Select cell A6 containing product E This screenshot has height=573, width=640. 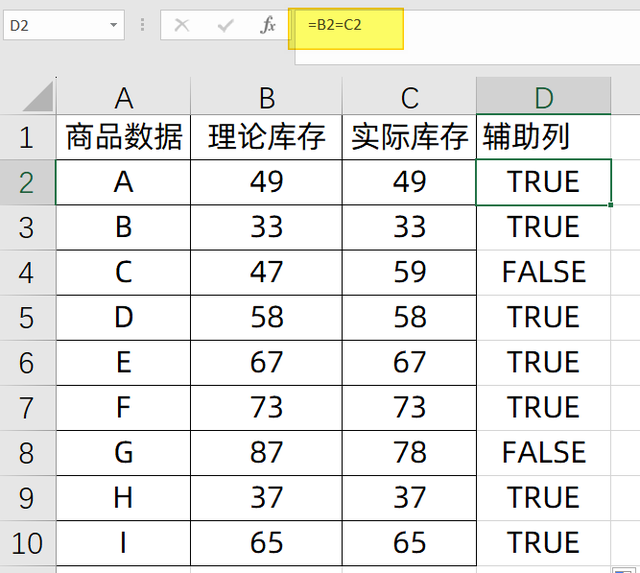(123, 363)
